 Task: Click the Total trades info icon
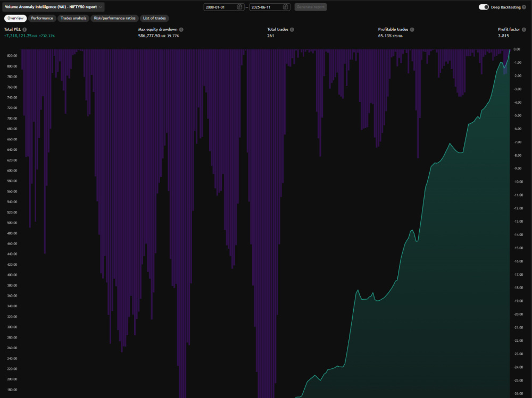[292, 30]
